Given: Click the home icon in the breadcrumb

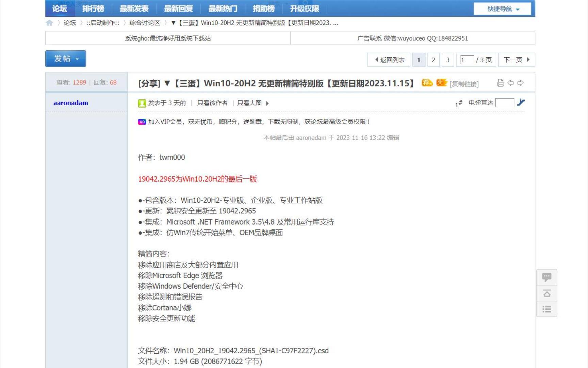Looking at the screenshot, I should tap(49, 23).
